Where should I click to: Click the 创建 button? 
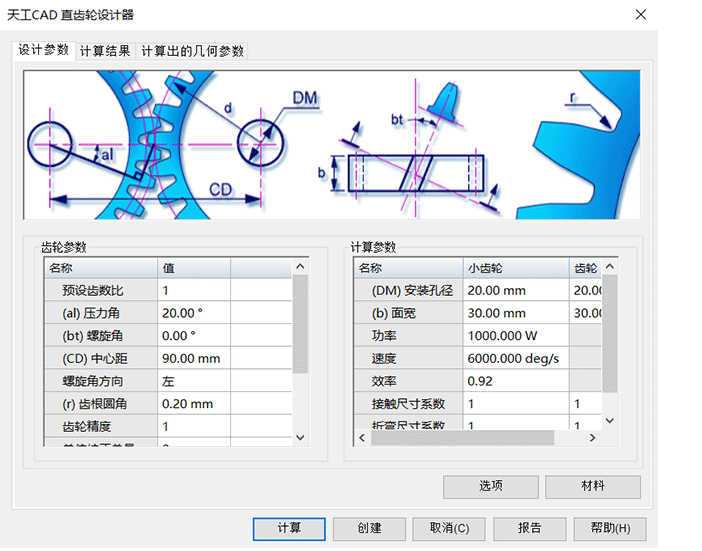pyautogui.click(x=369, y=529)
